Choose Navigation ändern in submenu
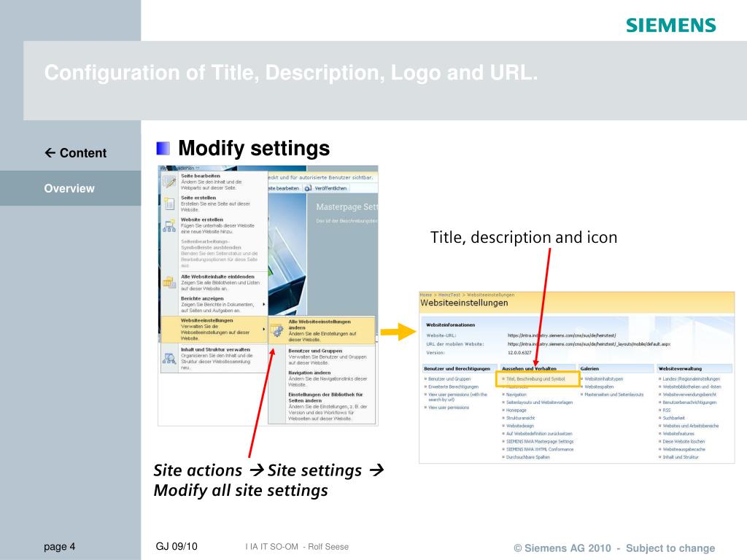The image size is (747, 560). [x=322, y=378]
